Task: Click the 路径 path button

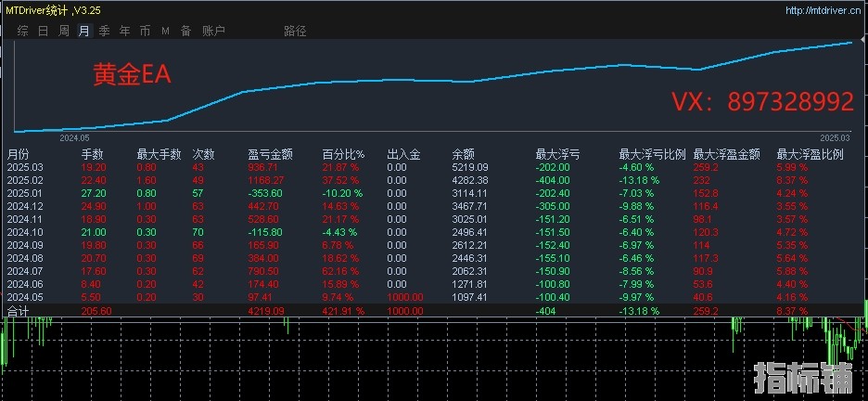Action: pyautogui.click(x=295, y=31)
